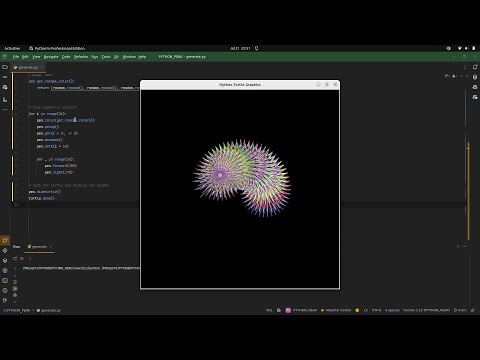
Task: Stop the running generate process
Action: click(x=22, y=258)
